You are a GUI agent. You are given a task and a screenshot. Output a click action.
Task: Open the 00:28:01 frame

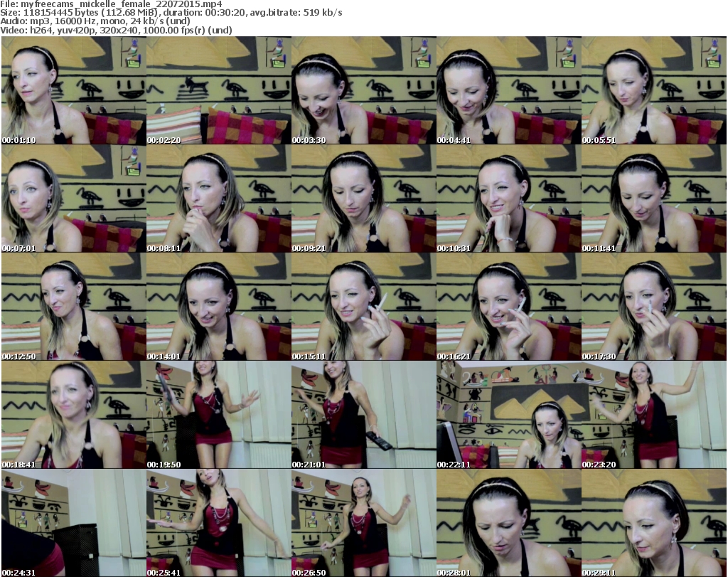509,523
